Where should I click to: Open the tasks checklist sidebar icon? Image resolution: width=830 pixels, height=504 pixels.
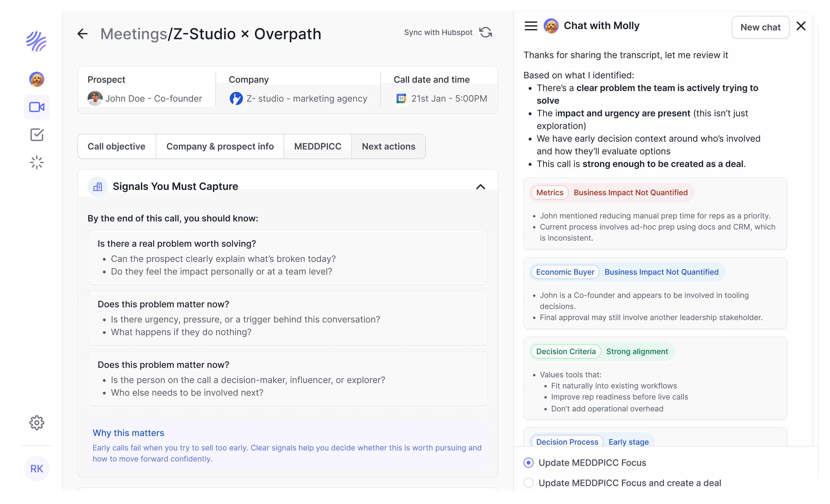[x=37, y=135]
